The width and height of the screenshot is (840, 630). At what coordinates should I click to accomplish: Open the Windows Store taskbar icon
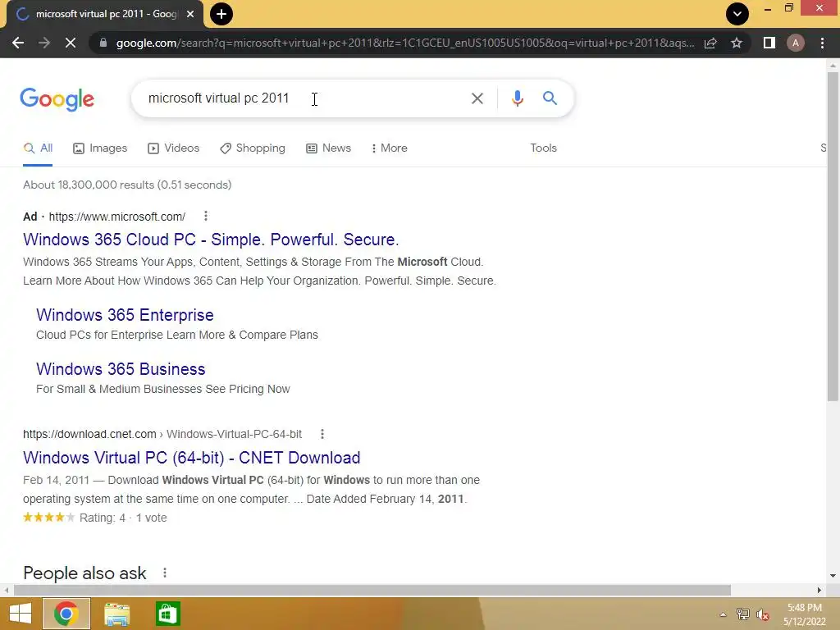167,614
